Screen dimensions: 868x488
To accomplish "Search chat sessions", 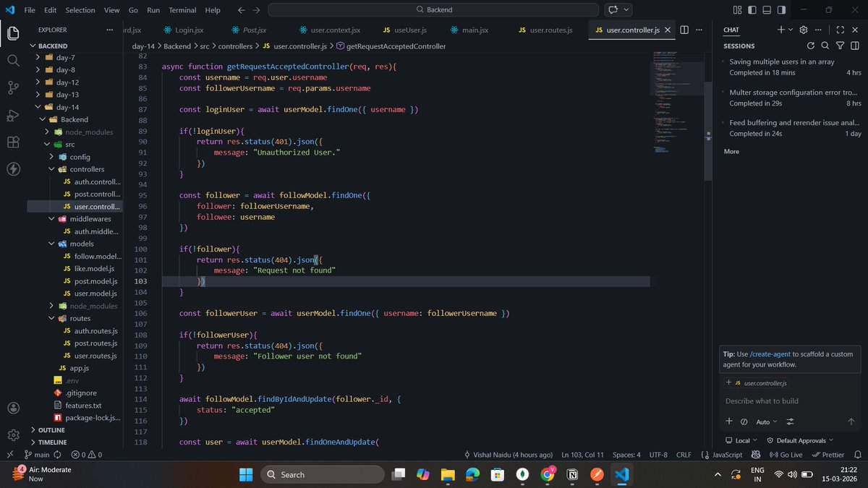I will 825,46.
